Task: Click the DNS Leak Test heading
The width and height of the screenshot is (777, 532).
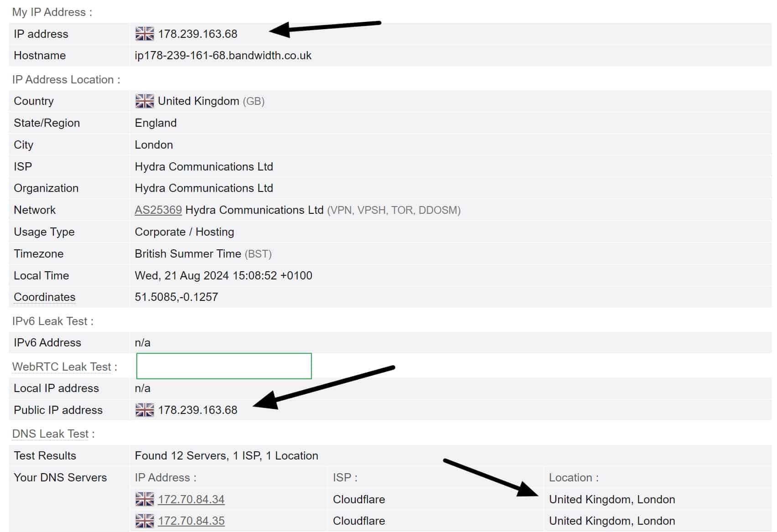Action: pyautogui.click(x=53, y=434)
